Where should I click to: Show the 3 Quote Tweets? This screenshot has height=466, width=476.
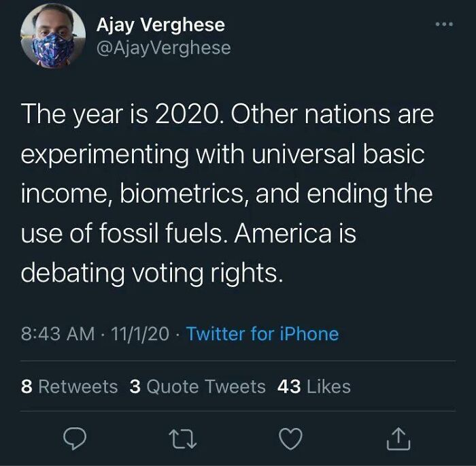[x=197, y=386]
